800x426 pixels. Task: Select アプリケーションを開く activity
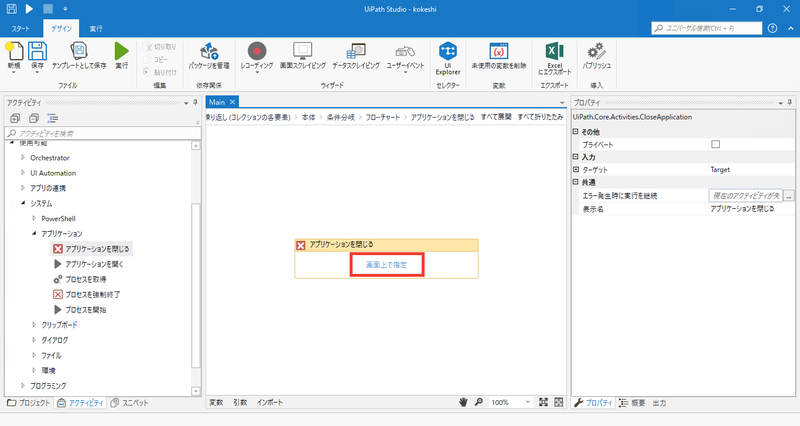coord(89,264)
